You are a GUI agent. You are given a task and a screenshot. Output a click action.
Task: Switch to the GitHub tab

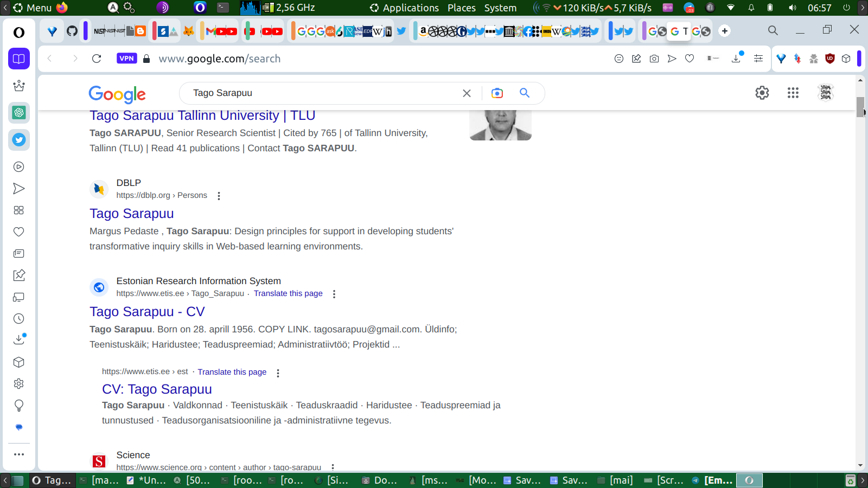click(x=72, y=31)
